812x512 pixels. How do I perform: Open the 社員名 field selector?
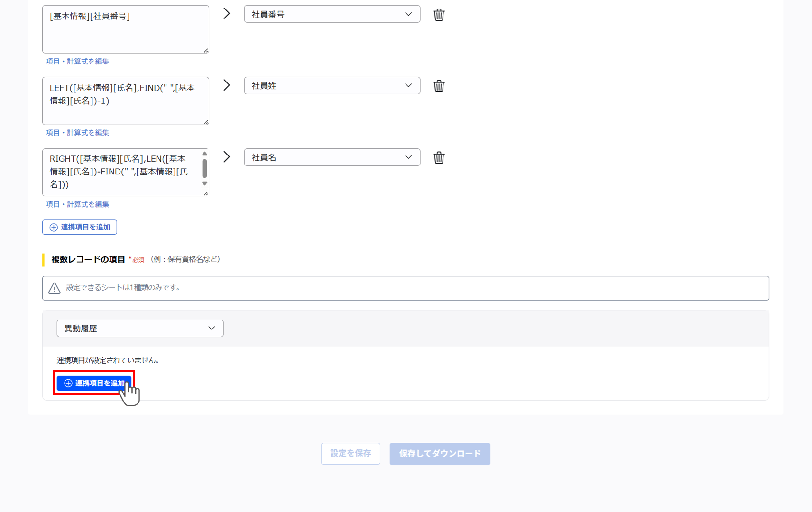(x=332, y=157)
